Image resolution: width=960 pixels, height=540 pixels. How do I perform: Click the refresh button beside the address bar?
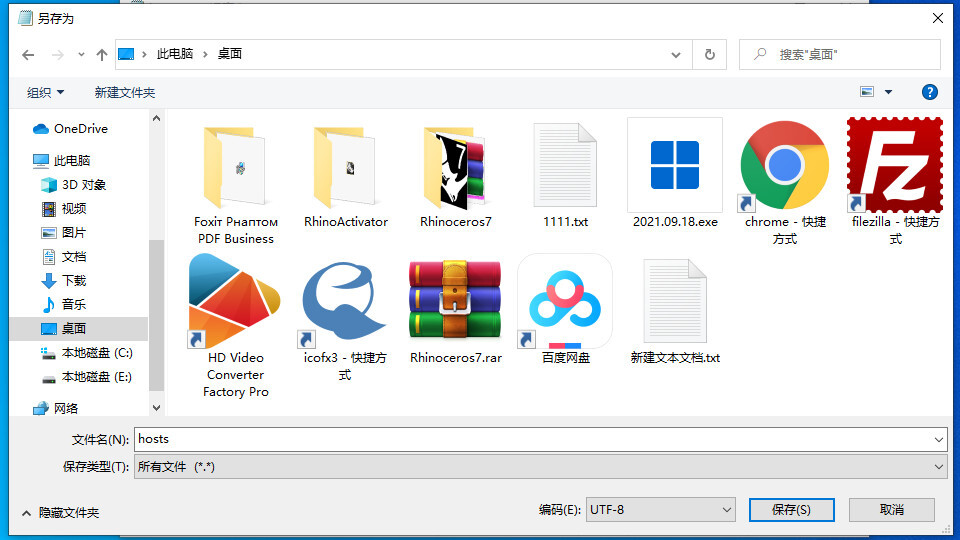pyautogui.click(x=710, y=54)
